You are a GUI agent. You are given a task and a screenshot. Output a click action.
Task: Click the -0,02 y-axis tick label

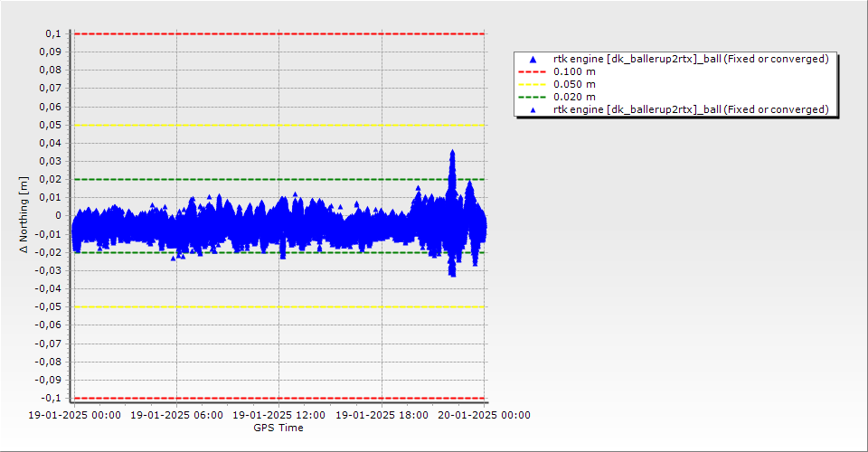pos(48,252)
